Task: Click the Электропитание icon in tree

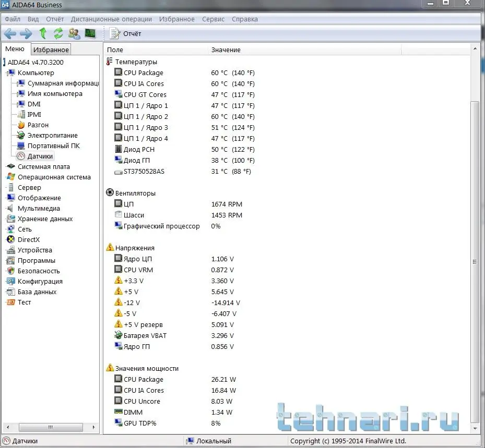Action: tap(21, 135)
